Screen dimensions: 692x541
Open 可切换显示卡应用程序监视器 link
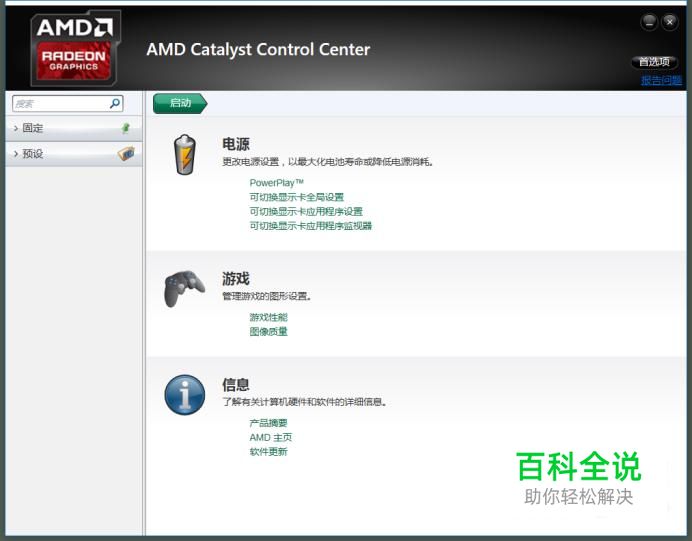(x=311, y=225)
